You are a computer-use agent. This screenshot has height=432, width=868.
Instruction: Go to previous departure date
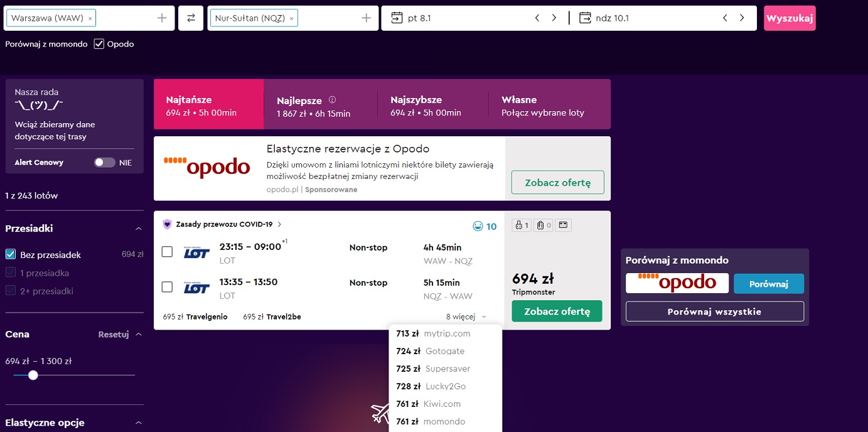coord(537,18)
